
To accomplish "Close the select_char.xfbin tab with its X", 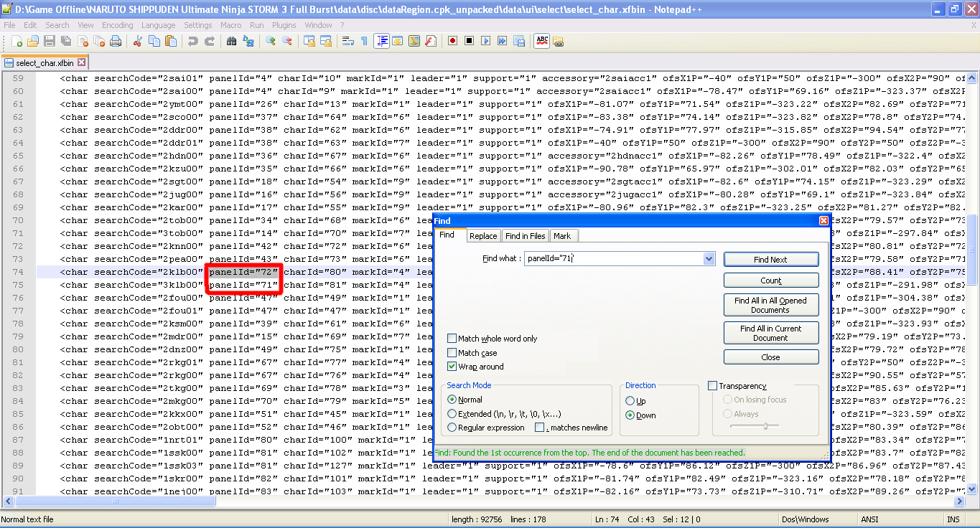I will [81, 62].
